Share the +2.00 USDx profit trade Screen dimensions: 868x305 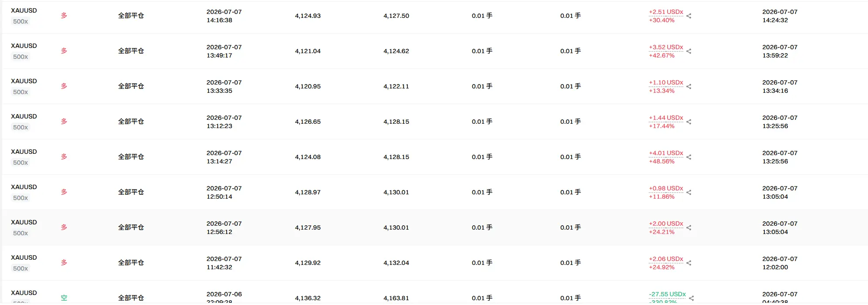pos(689,228)
